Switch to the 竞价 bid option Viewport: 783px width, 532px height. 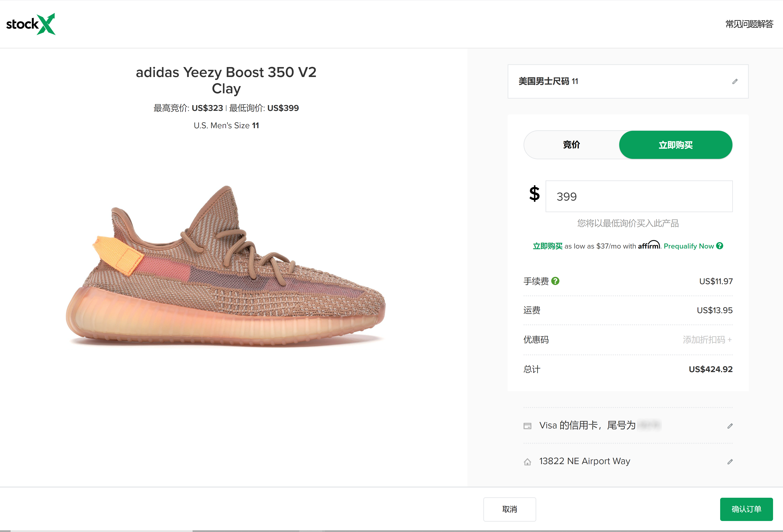[571, 145]
